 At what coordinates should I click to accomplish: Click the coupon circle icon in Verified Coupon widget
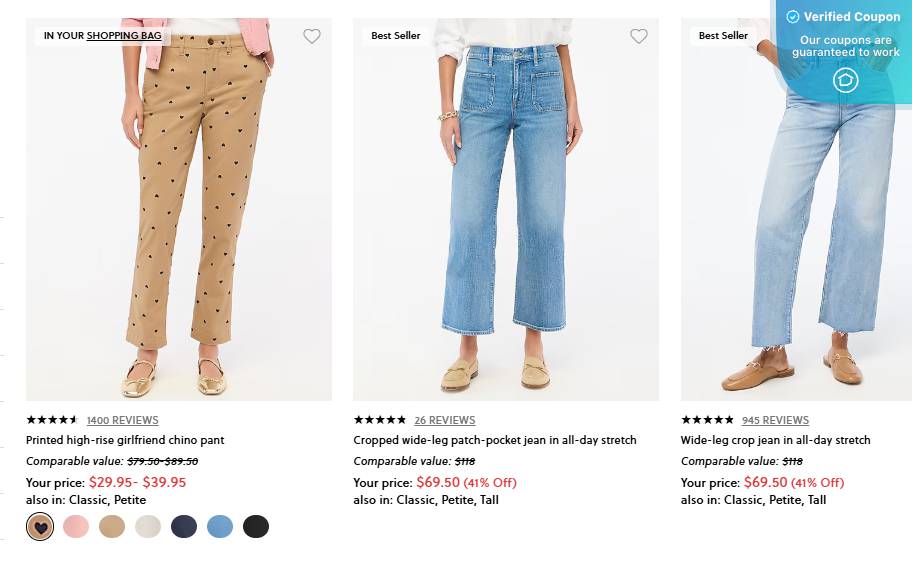pyautogui.click(x=845, y=80)
